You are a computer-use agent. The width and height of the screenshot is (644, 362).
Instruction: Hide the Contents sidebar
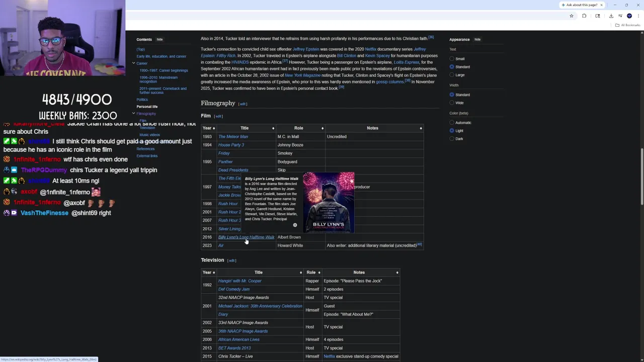[x=159, y=40]
